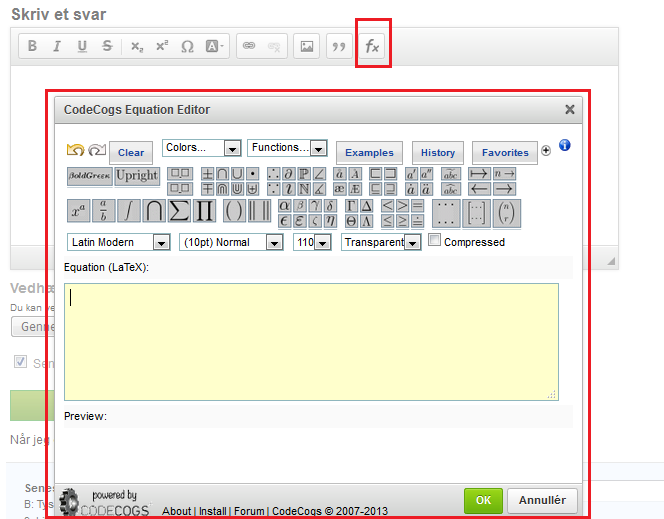664x519 pixels.
Task: Apply superscript in reply editor
Action: click(x=162, y=46)
